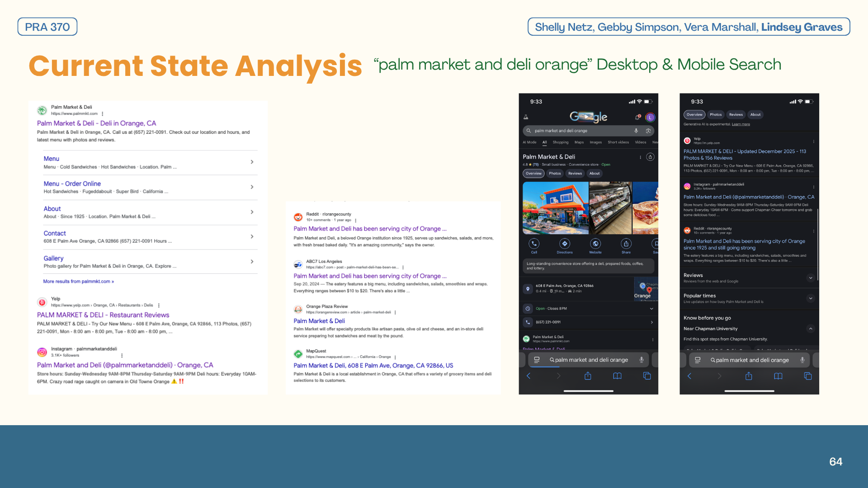
Task: Open three-dot menu of right phone Yelp result
Action: (813, 141)
